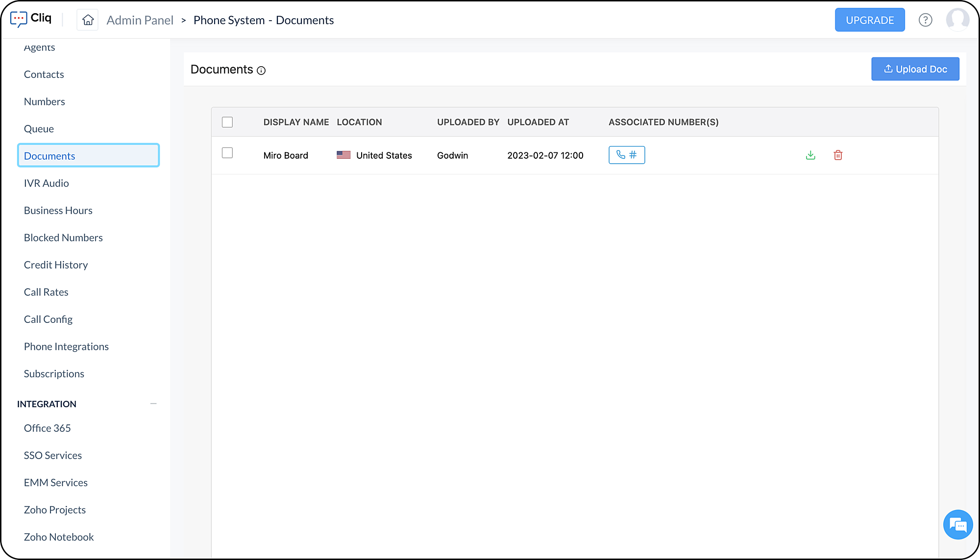The width and height of the screenshot is (980, 560).
Task: Go to Business Hours settings
Action: (x=58, y=211)
